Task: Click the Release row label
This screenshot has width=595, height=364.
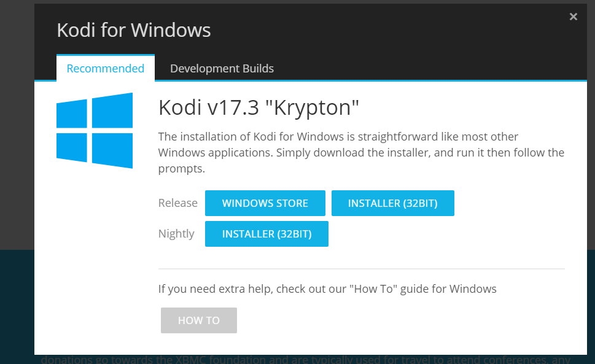Action: 177,203
